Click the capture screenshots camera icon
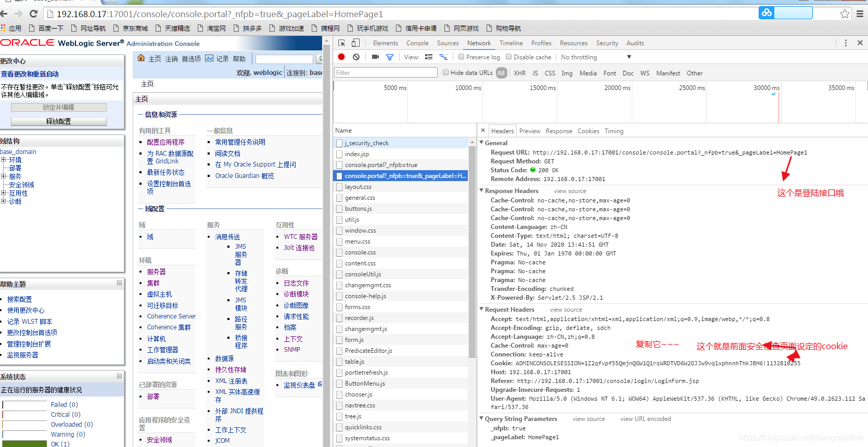Image resolution: width=868 pixels, height=447 pixels. pos(375,57)
